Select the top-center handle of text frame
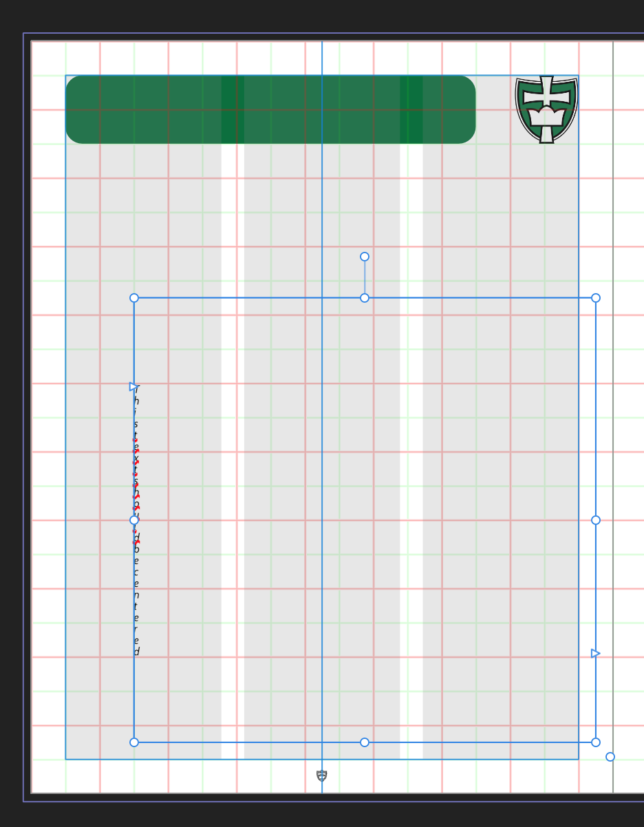644x827 pixels. coord(365,298)
